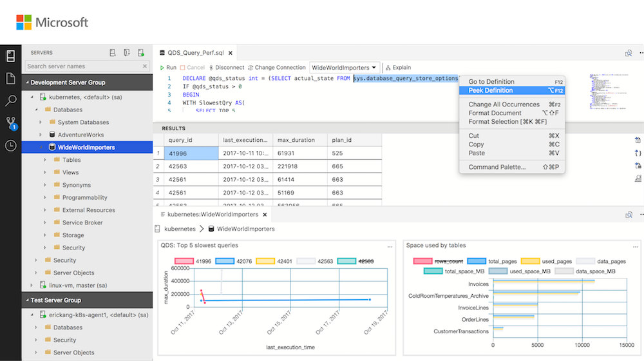The width and height of the screenshot is (644, 361).
Task: Click the code minimap thumbnail
Action: pyautogui.click(x=609, y=92)
